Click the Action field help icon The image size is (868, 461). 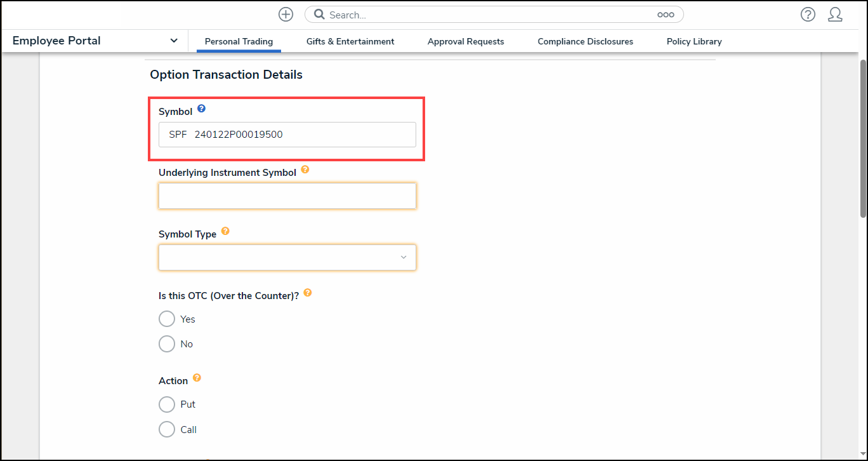click(197, 378)
